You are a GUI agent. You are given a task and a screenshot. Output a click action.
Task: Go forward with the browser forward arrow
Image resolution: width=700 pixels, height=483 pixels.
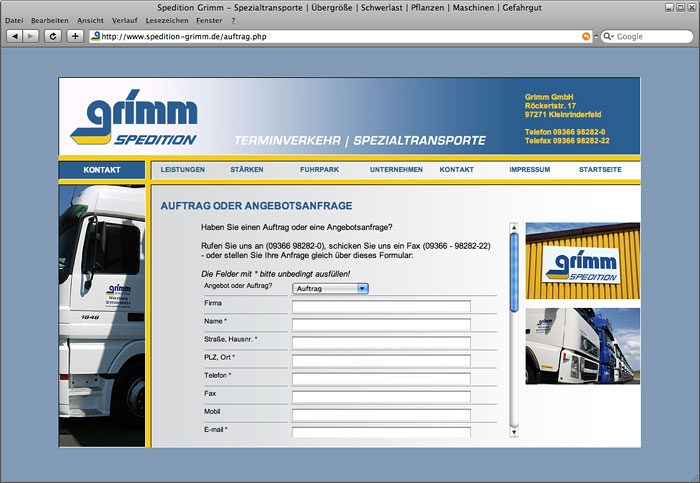click(30, 36)
